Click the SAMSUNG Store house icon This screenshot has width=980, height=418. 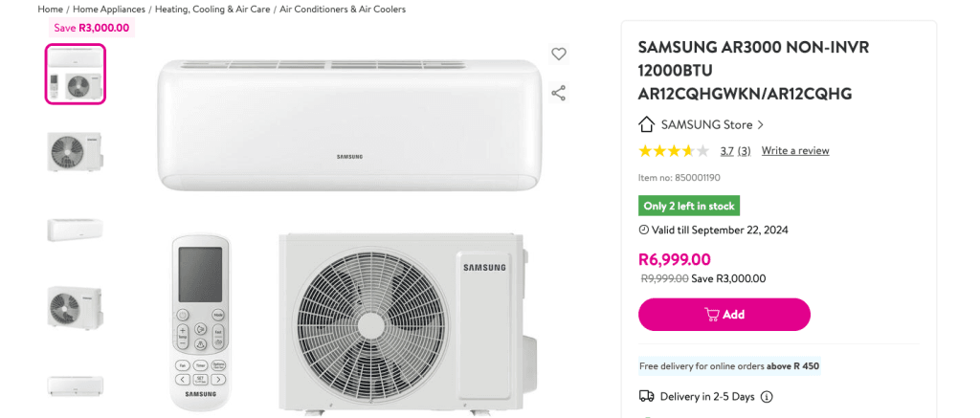[x=647, y=124]
